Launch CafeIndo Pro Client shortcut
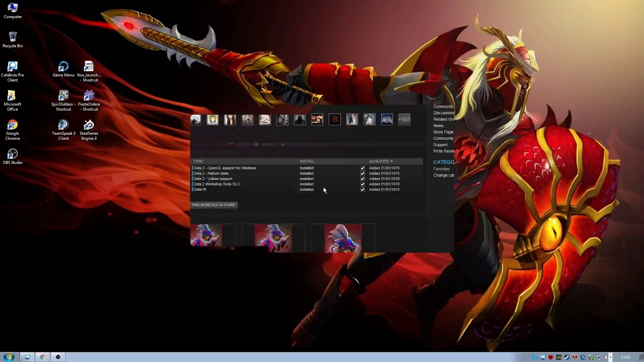Image resolution: width=644 pixels, height=362 pixels. point(13,71)
